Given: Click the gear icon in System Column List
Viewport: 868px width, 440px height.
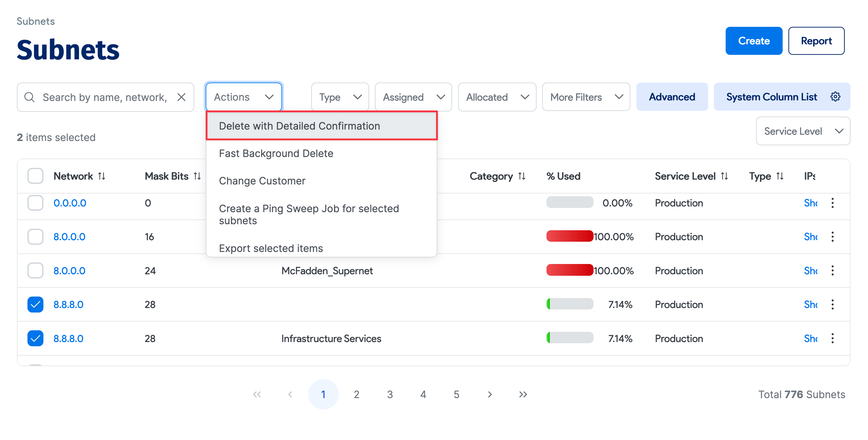Looking at the screenshot, I should click(835, 97).
